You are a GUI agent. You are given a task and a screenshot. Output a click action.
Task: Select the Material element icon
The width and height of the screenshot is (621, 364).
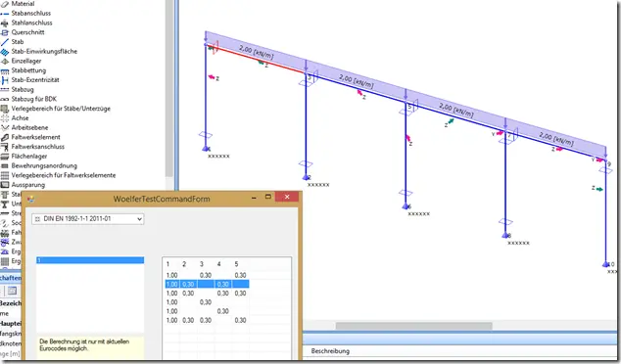[5, 4]
